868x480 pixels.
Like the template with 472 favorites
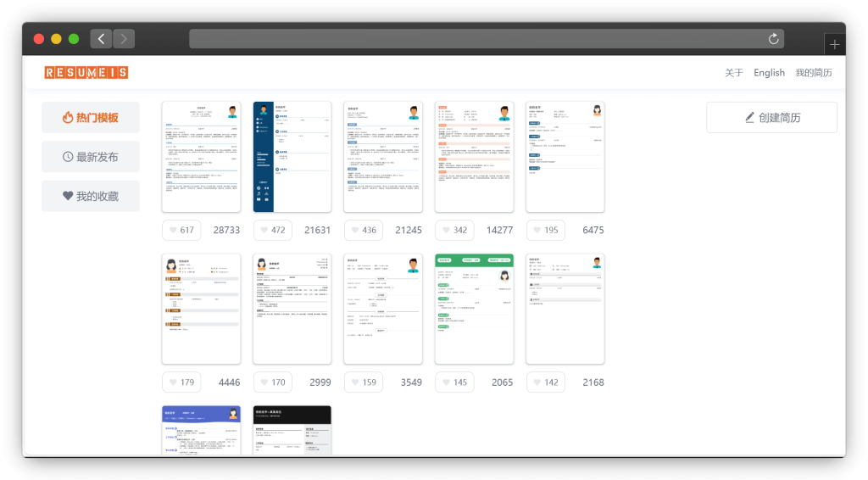pos(273,231)
